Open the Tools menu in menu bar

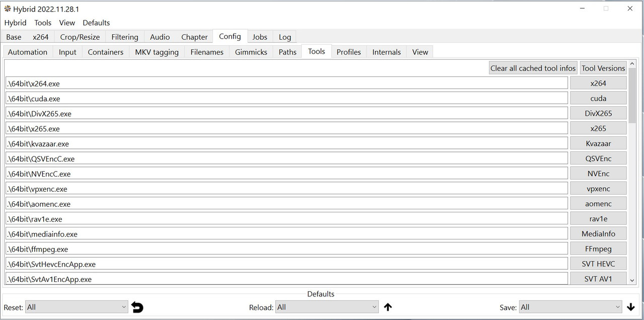click(x=43, y=23)
